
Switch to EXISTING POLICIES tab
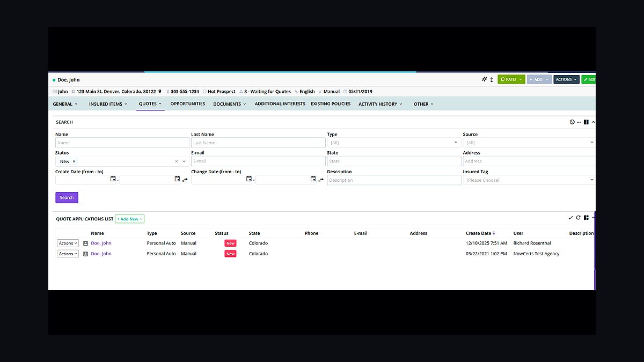coord(331,104)
